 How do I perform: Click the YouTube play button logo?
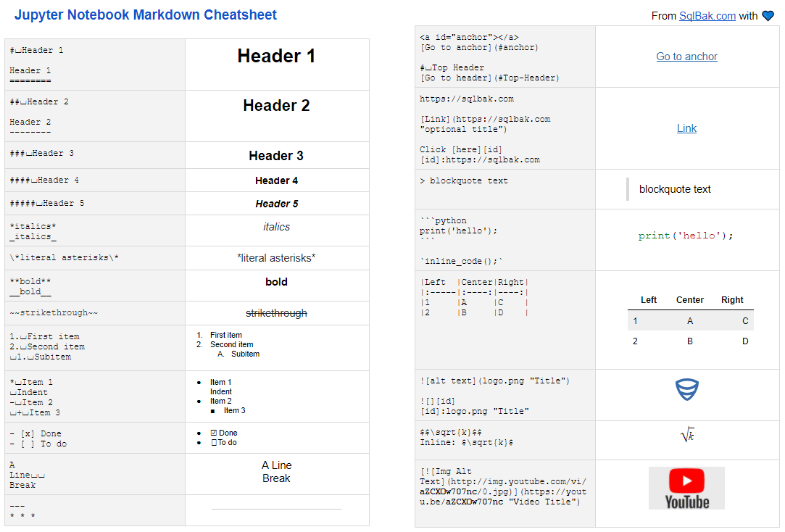click(x=686, y=479)
